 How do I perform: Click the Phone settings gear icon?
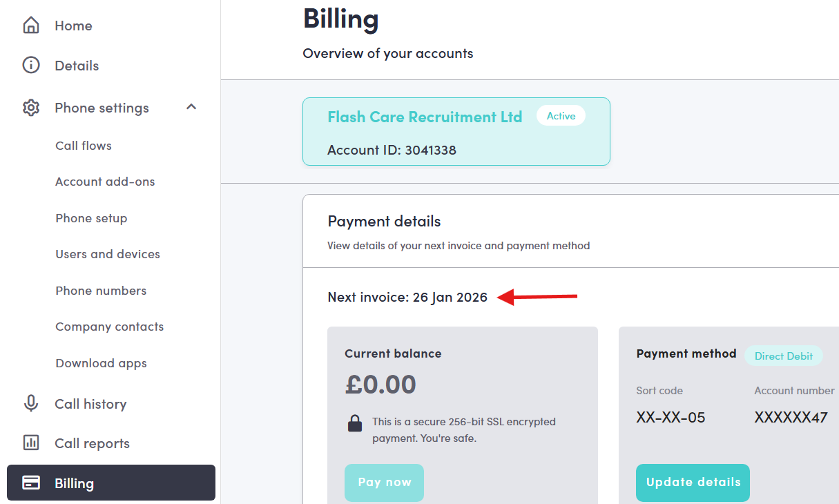pyautogui.click(x=31, y=108)
